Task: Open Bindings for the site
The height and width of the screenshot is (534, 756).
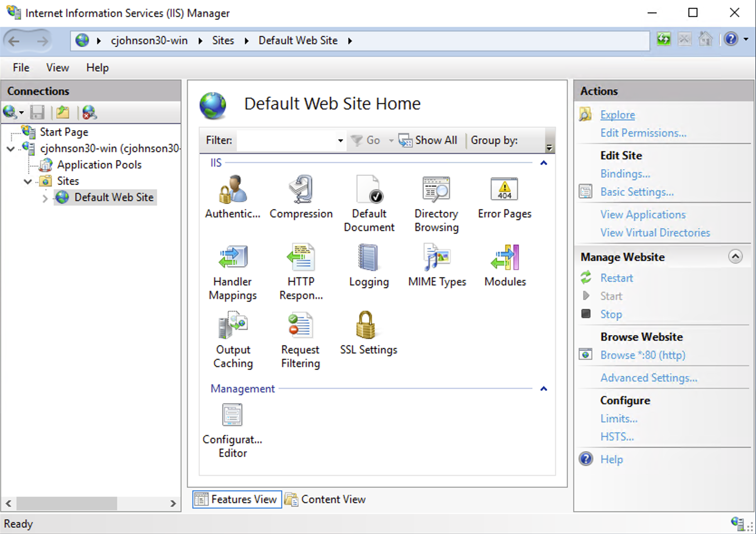Action: tap(625, 174)
